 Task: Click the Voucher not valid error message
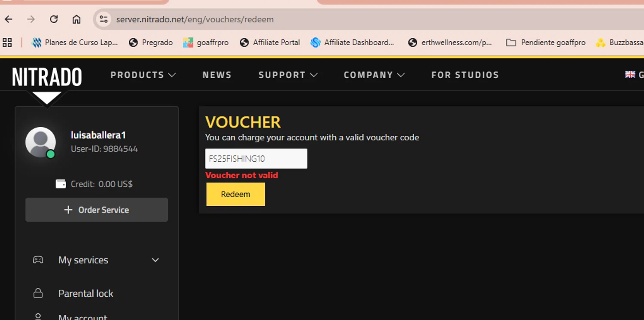pyautogui.click(x=242, y=175)
